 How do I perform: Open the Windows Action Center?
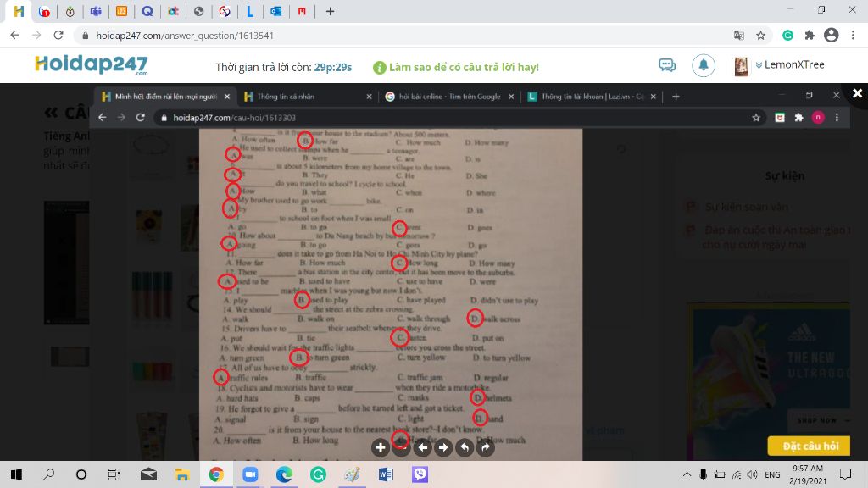tap(845, 474)
